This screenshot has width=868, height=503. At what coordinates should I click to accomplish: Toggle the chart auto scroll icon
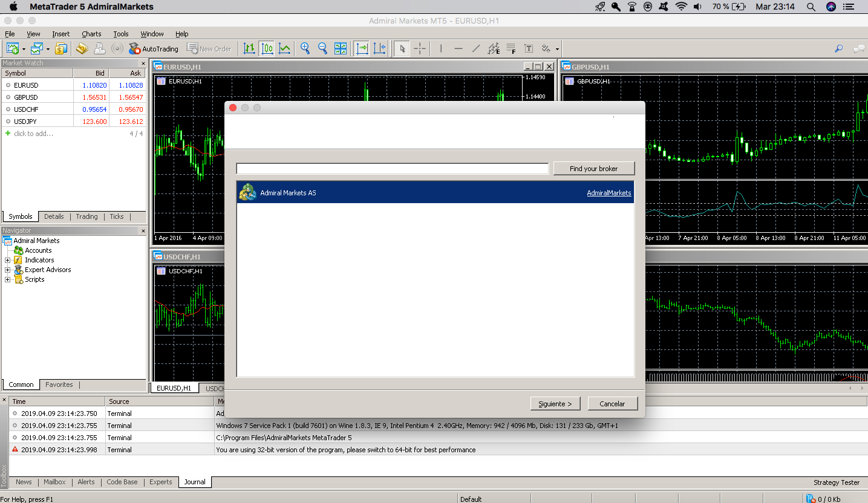362,49
